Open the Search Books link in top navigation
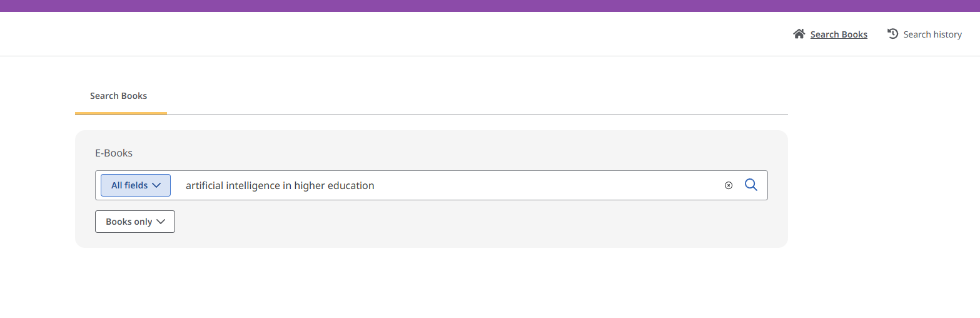The image size is (980, 318). (839, 34)
